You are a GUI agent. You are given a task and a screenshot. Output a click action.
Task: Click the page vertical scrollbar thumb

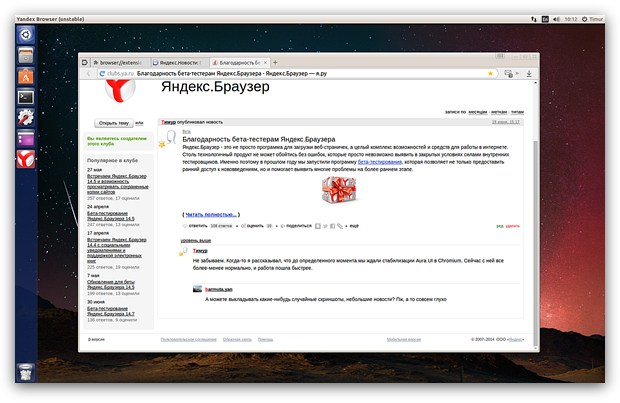click(535, 243)
